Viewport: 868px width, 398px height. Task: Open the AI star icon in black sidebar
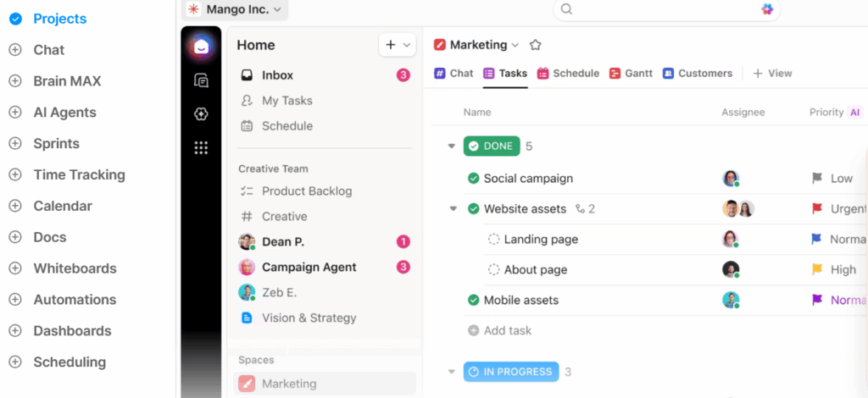[x=201, y=113]
